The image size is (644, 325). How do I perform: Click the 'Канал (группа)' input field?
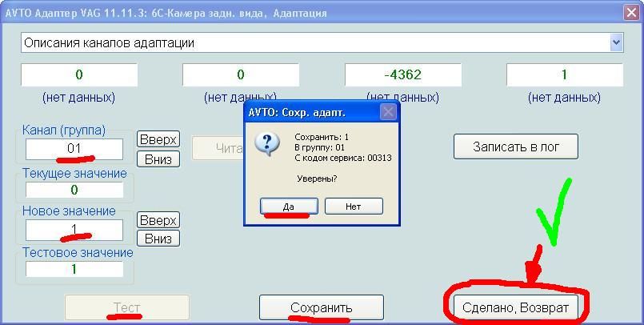pos(74,149)
